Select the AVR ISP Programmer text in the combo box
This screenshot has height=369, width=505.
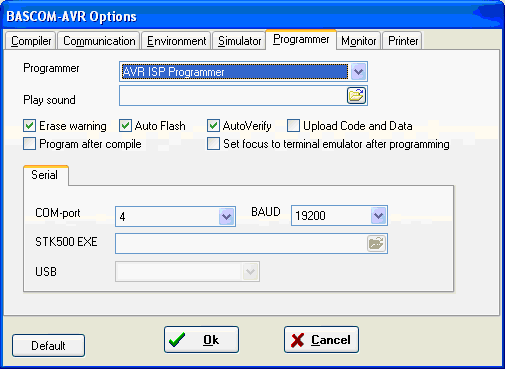pos(173,72)
